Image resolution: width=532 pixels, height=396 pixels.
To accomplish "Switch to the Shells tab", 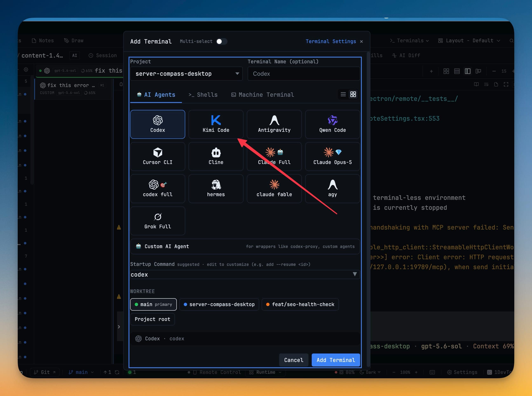I will 203,95.
